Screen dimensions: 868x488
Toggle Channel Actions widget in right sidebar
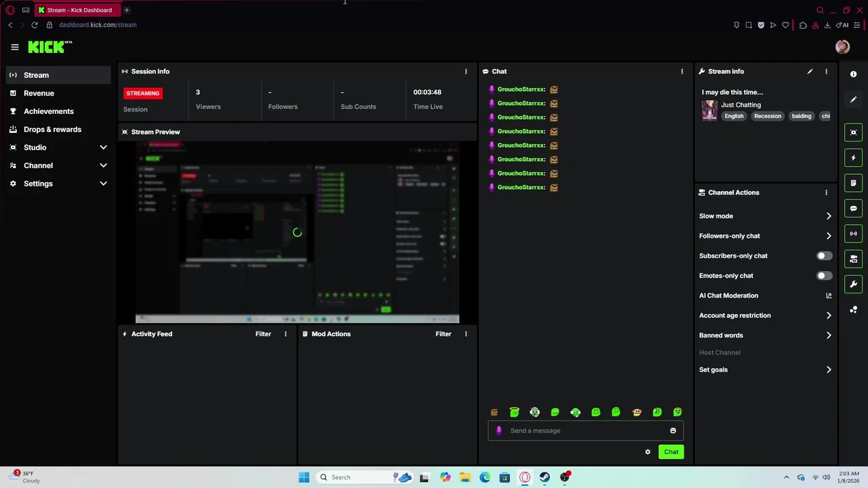pyautogui.click(x=854, y=259)
